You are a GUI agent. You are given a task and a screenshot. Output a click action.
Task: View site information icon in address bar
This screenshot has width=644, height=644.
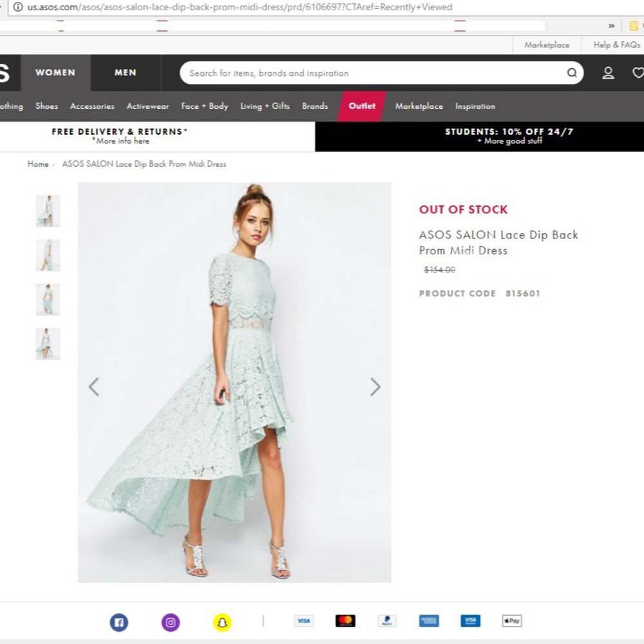[17, 7]
